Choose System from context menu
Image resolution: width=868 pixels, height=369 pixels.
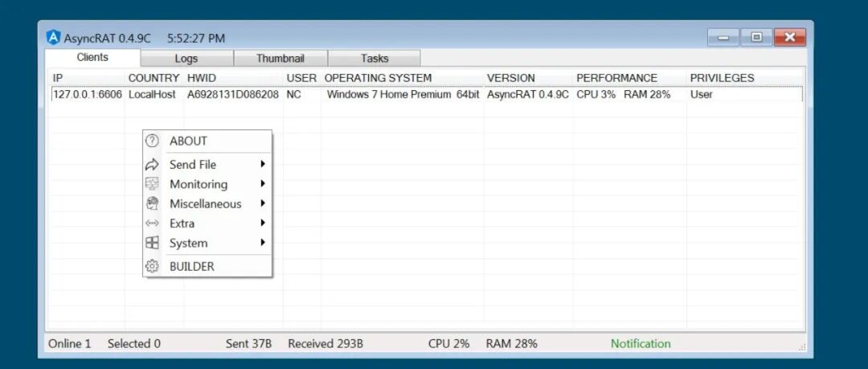click(x=207, y=243)
